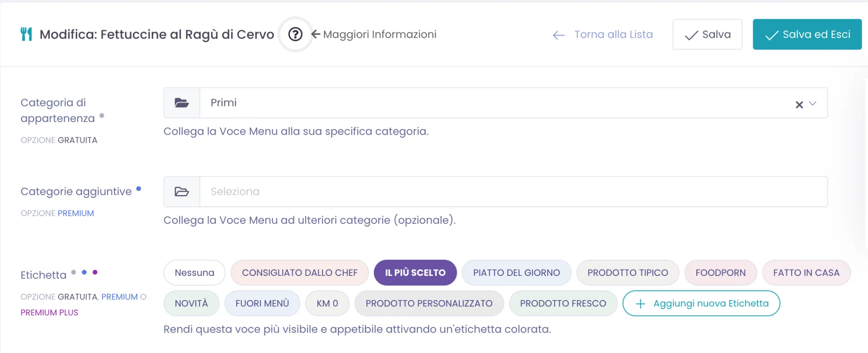This screenshot has width=868, height=353.
Task: Click the plus icon in Aggiungi nuova Etichetta
Action: tap(640, 304)
